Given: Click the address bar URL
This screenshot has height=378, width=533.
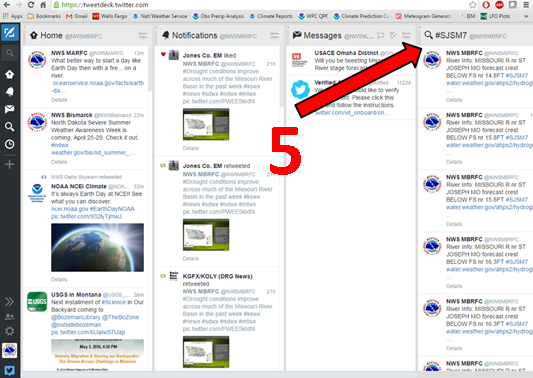Looking at the screenshot, I should (105, 5).
